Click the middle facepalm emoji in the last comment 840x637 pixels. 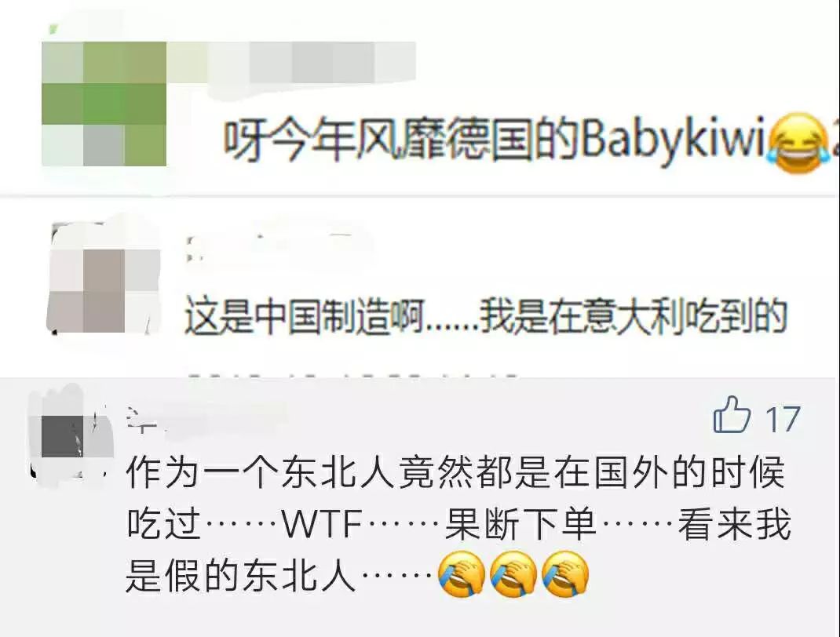513,574
